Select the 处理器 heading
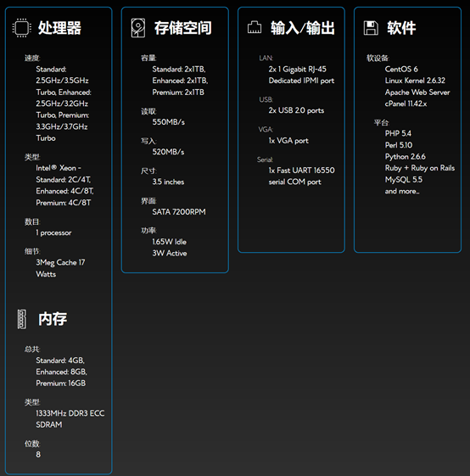Screen dimensions: 470x476 pos(59,28)
